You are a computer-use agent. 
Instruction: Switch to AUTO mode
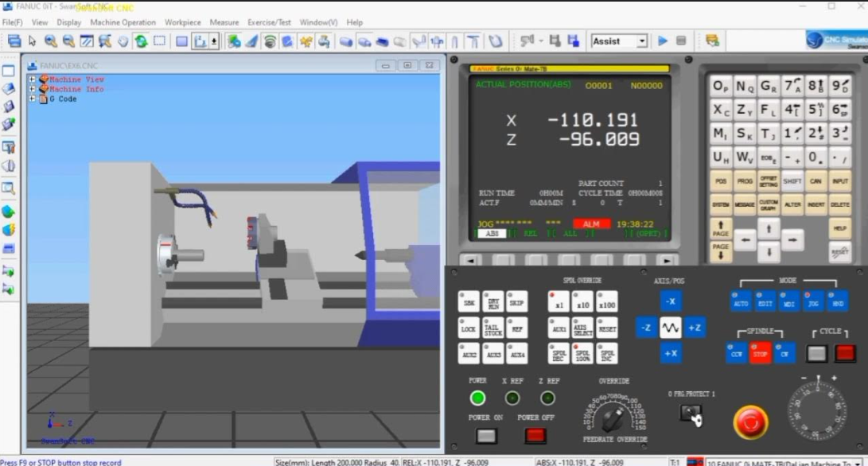(x=741, y=301)
